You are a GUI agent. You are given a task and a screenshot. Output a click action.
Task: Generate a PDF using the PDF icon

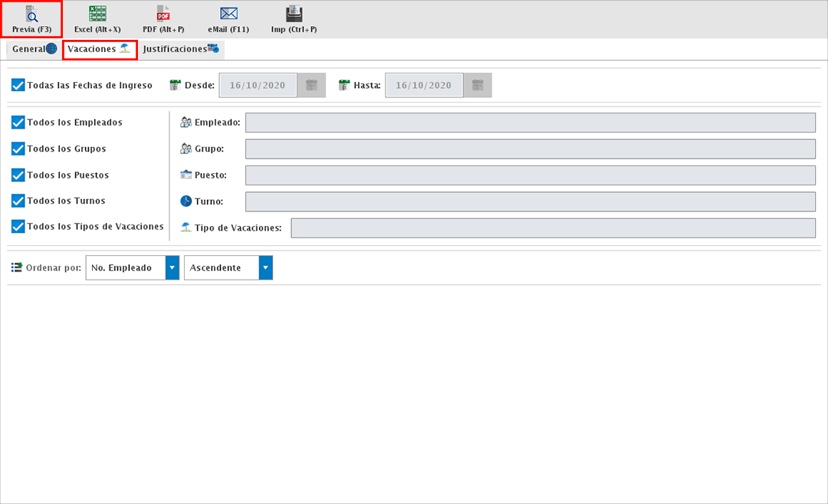coord(163,14)
